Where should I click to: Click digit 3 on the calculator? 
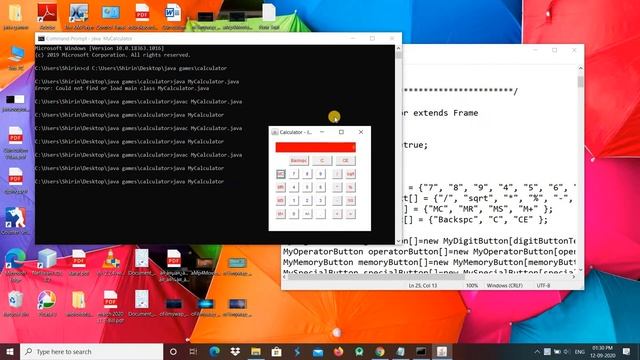point(321,200)
